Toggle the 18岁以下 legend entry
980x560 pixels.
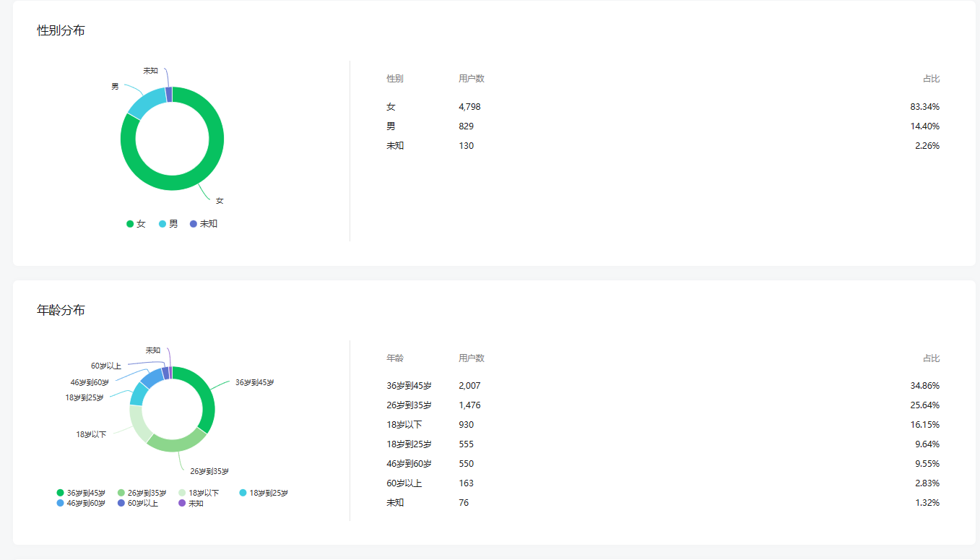(x=198, y=493)
